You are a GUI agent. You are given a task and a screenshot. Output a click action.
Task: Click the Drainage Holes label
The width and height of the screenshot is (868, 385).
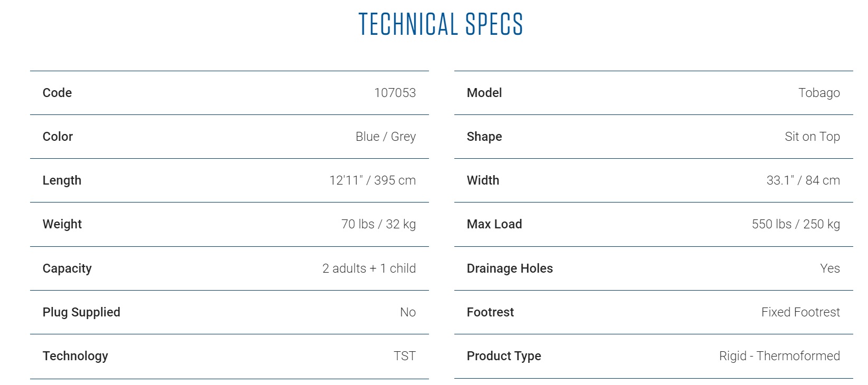[510, 268]
